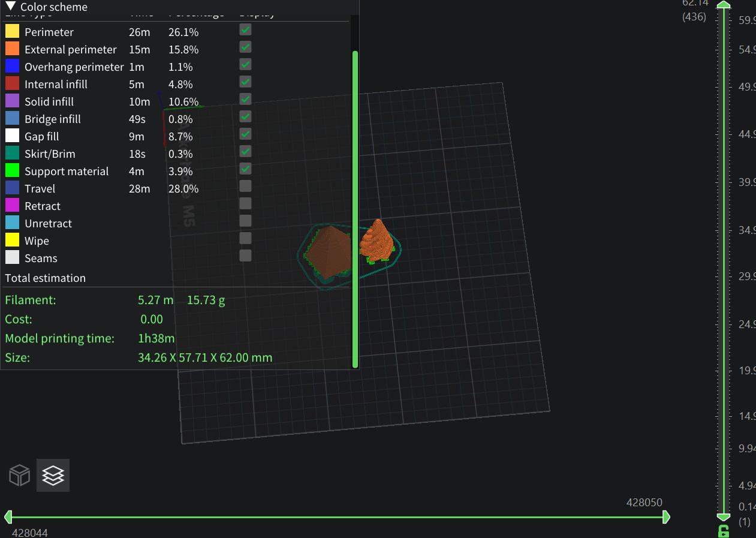Screen dimensions: 756x538
Task: Hide Support material lines
Action: (x=245, y=169)
